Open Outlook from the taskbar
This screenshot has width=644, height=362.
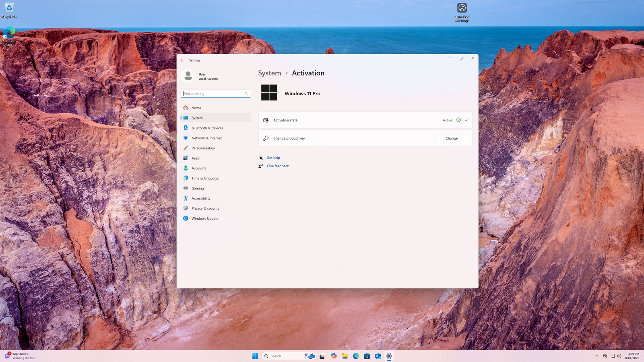[x=378, y=356]
